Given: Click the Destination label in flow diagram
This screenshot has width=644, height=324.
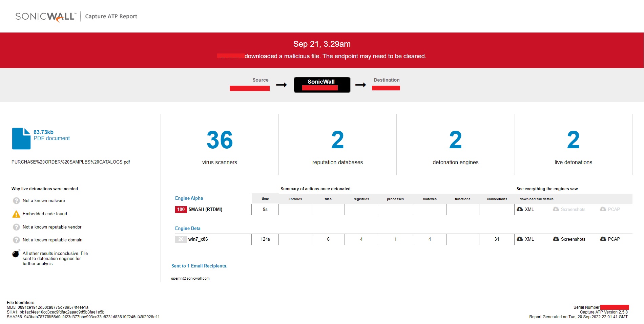Looking at the screenshot, I should [387, 80].
